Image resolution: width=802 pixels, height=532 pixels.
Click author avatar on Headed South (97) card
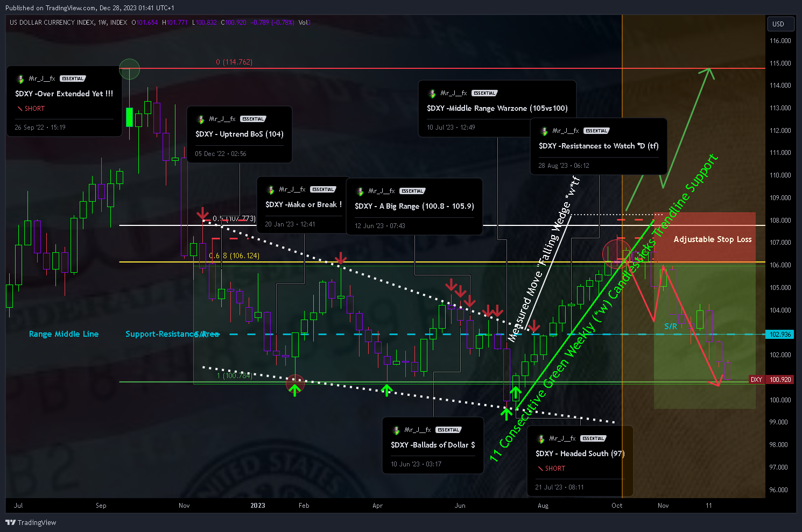541,439
